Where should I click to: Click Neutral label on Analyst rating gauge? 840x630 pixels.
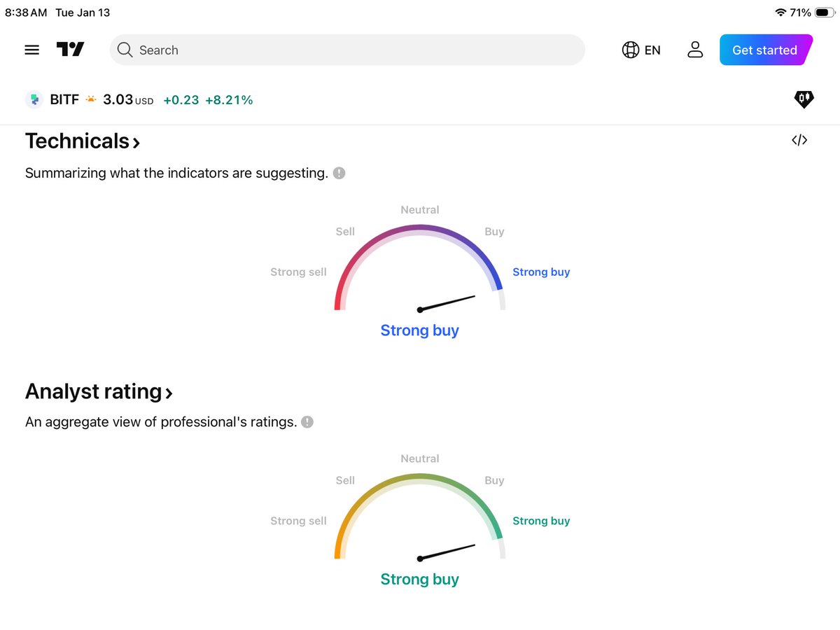click(x=420, y=459)
